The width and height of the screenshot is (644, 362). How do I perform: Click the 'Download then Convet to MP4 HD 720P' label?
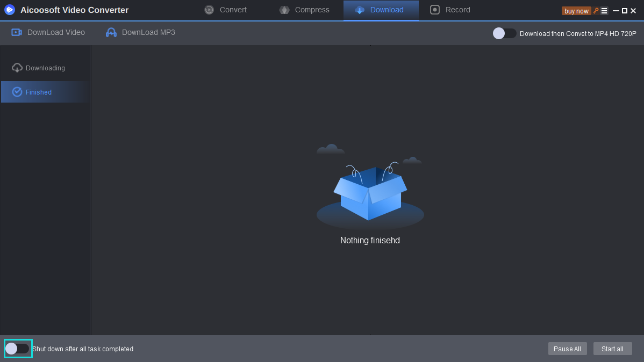click(x=578, y=34)
